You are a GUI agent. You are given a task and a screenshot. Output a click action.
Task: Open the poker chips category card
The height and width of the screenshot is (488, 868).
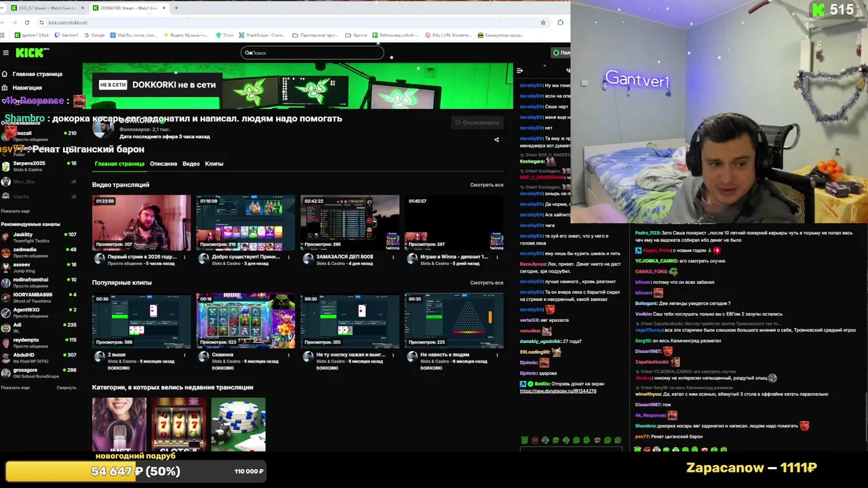coord(238,425)
